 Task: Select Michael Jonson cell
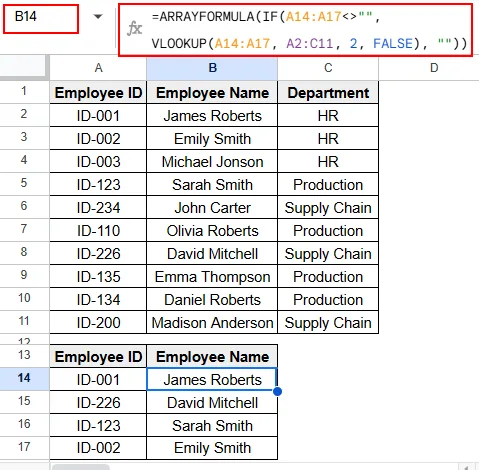[212, 161]
